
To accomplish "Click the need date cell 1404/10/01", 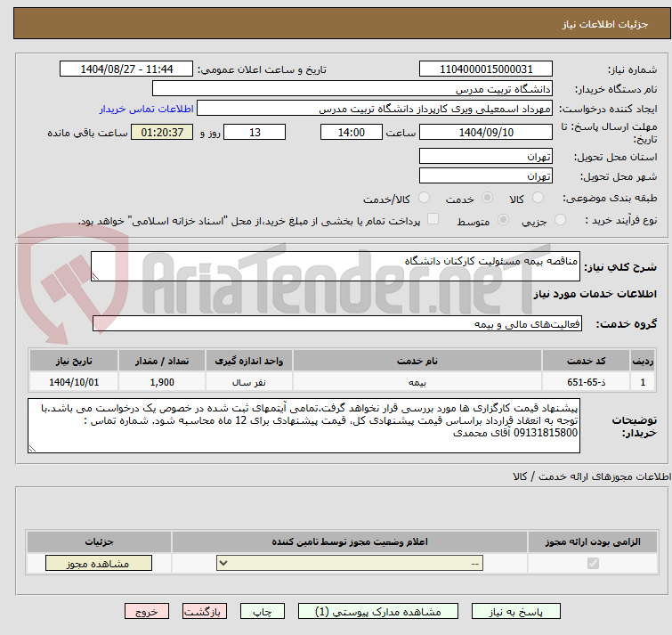I will click(x=74, y=381).
